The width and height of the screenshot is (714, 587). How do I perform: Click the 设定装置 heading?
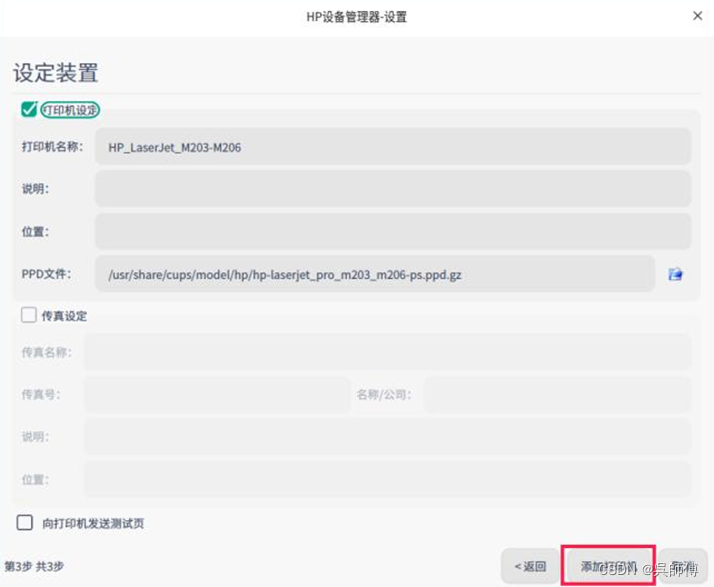[x=56, y=73]
